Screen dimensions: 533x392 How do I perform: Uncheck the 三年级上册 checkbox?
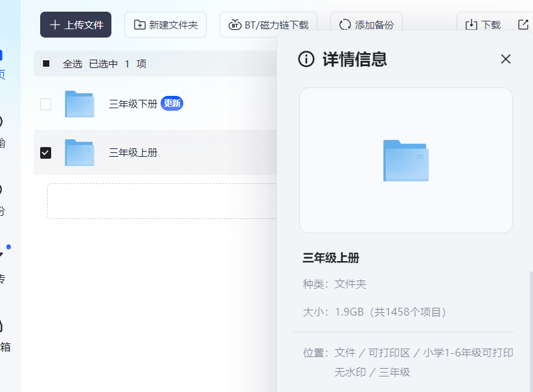pos(46,153)
